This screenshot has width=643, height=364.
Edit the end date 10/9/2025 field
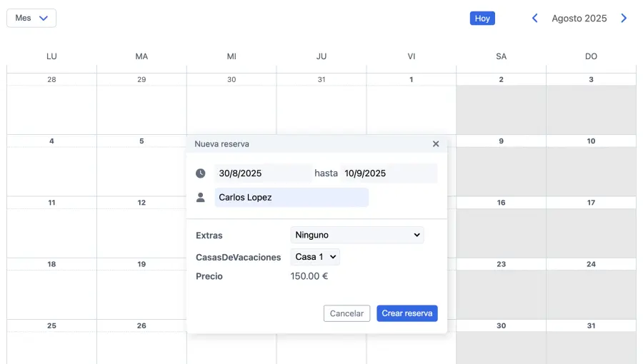(x=388, y=173)
